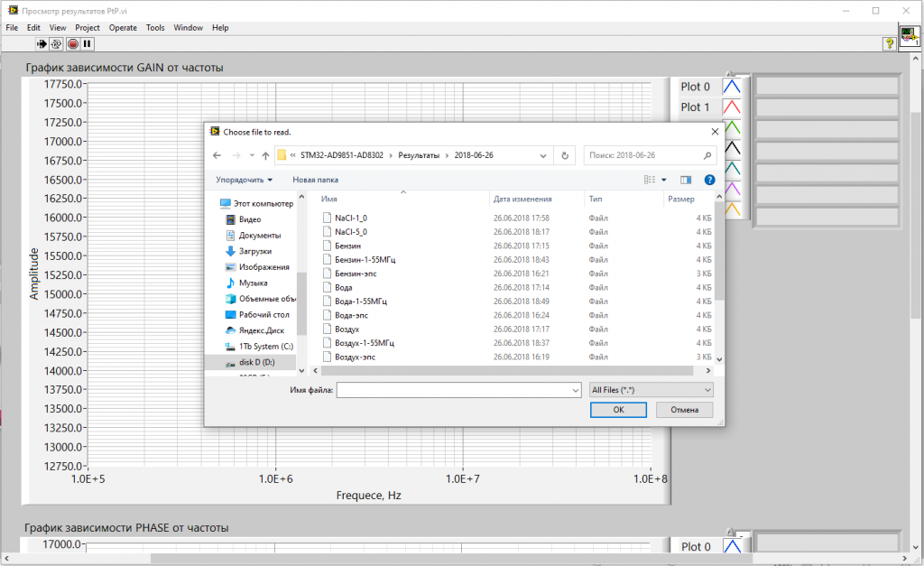Toggle the preview pane icon in dialog

[x=686, y=180]
